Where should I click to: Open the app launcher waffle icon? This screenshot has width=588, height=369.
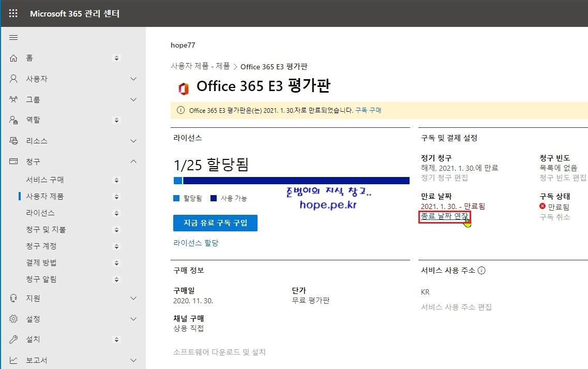click(x=13, y=13)
